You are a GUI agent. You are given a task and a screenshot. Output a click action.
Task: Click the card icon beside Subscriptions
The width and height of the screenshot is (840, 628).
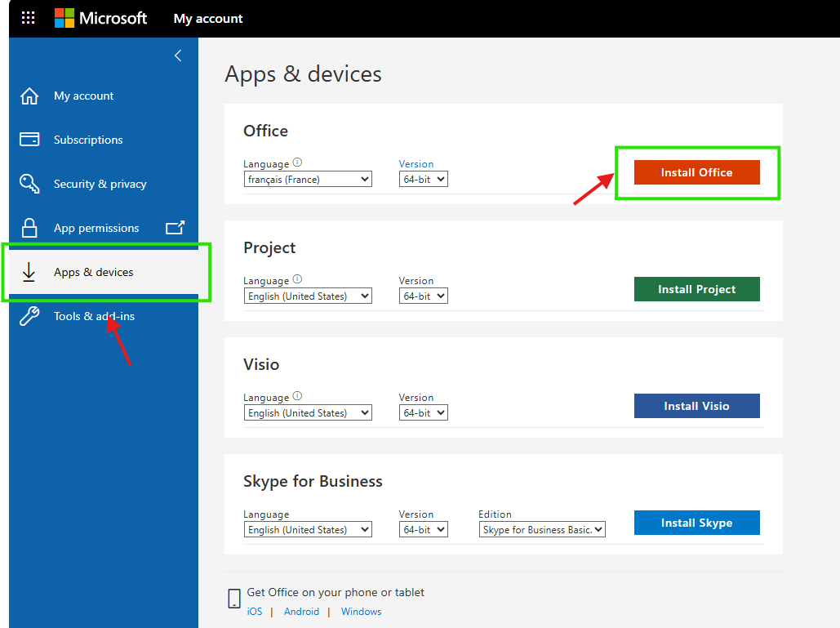pyautogui.click(x=29, y=140)
